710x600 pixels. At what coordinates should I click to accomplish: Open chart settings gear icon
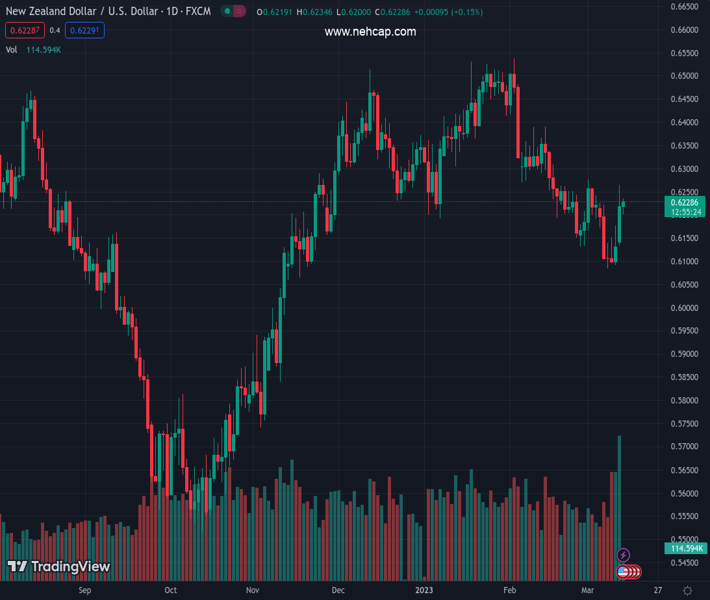click(687, 591)
